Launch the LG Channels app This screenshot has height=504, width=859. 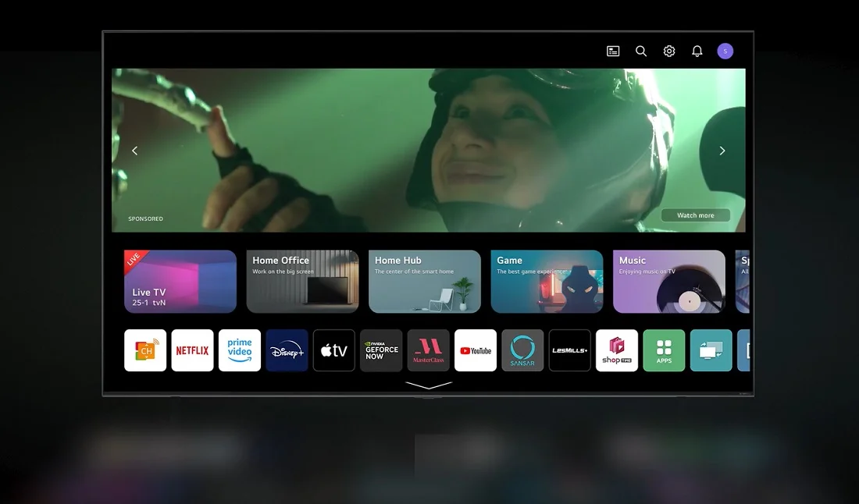point(145,350)
